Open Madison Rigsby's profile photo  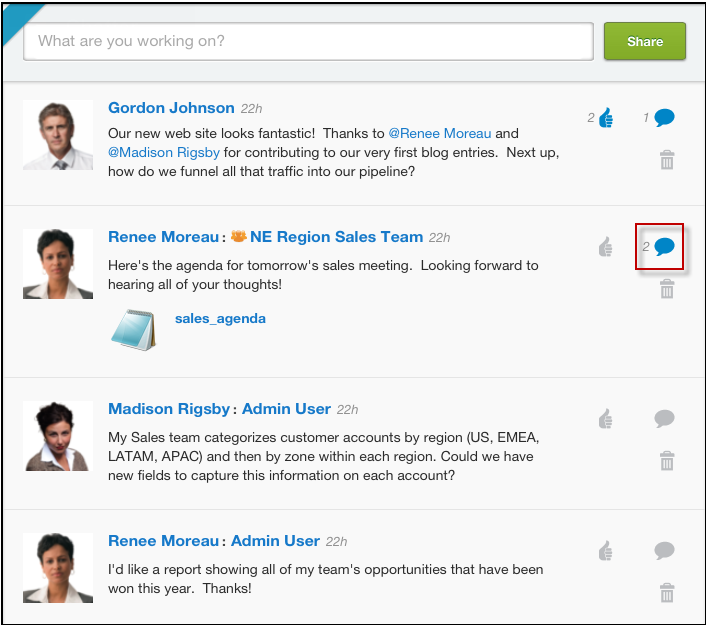click(58, 436)
